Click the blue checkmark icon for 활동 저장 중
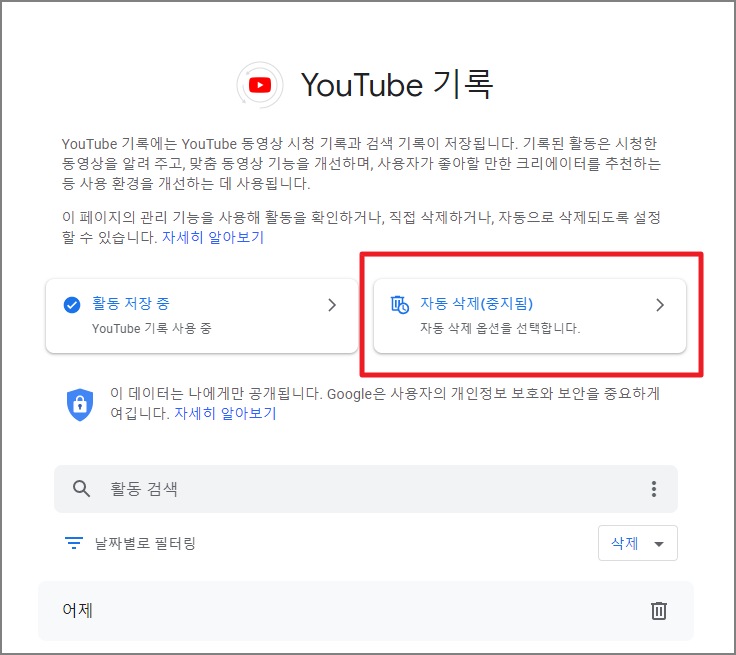 (x=72, y=305)
